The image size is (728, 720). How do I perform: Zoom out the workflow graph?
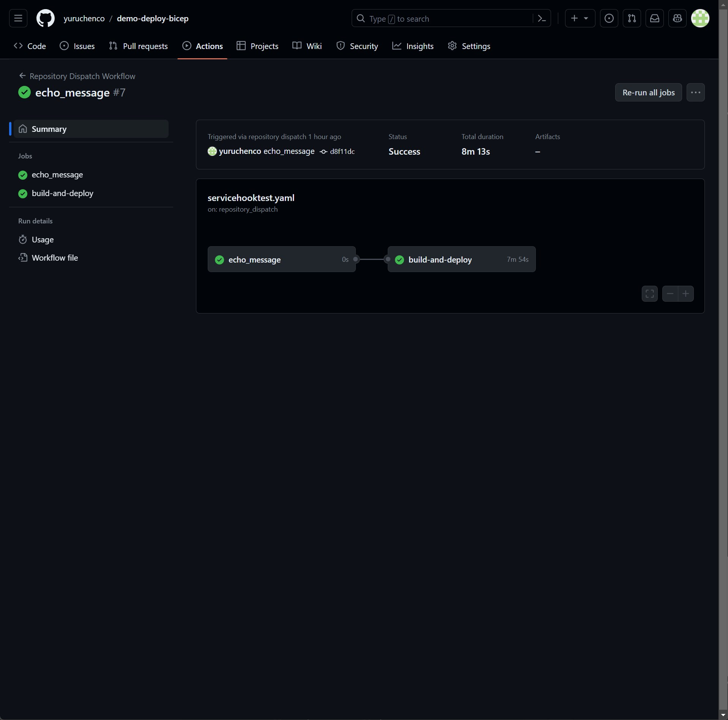tap(670, 294)
